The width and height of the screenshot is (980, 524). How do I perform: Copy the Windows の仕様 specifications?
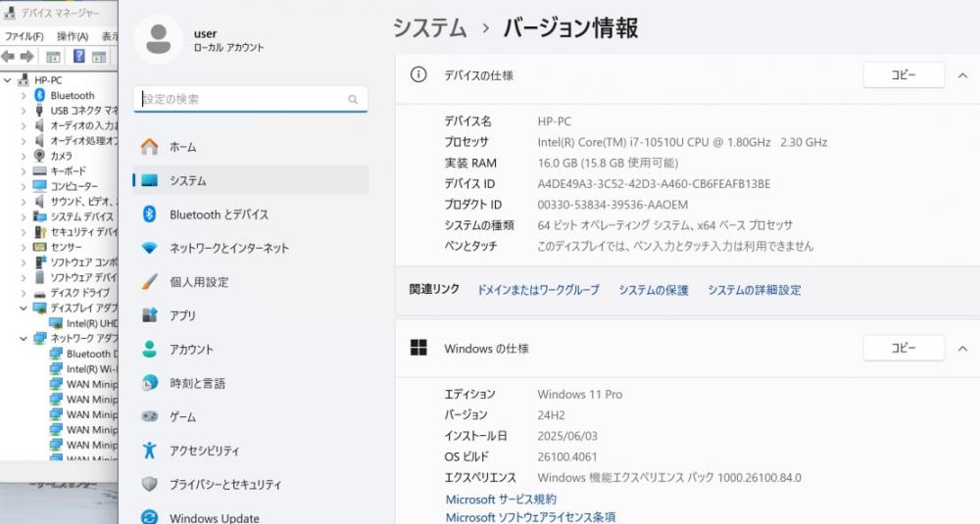pos(904,348)
